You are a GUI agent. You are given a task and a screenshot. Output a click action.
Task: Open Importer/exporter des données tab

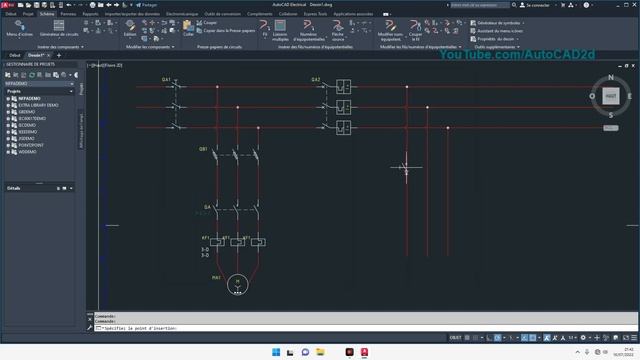(x=132, y=14)
